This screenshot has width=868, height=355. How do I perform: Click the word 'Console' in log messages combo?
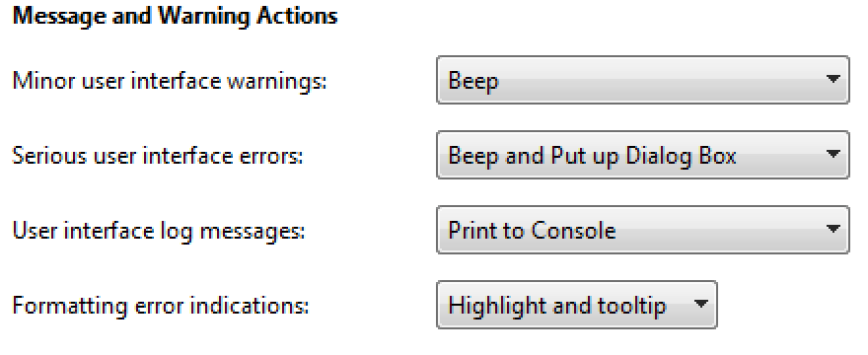(x=573, y=231)
